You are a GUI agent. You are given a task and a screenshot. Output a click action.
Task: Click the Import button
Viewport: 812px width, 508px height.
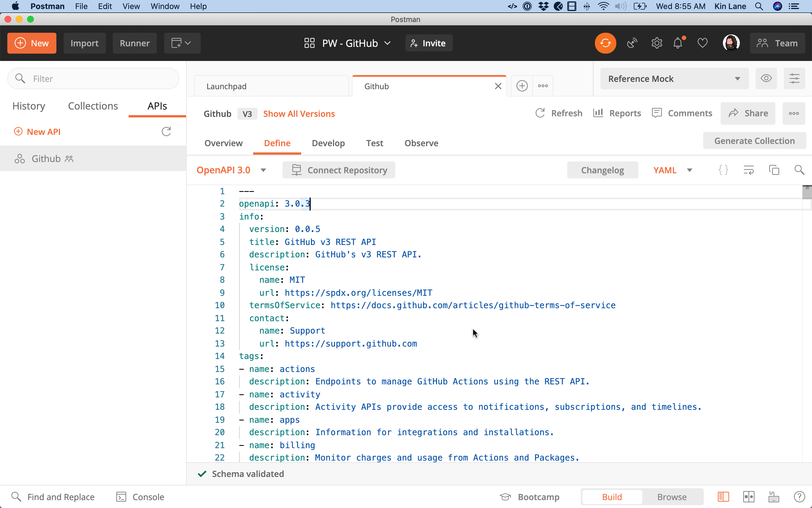point(85,43)
